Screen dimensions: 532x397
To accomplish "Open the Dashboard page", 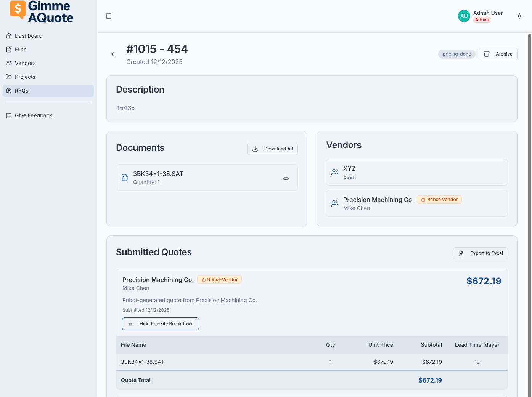I will pyautogui.click(x=29, y=36).
